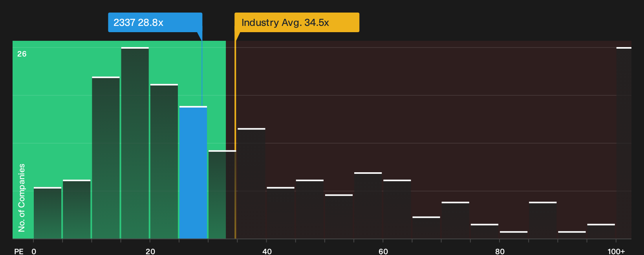Click the bar for PE 10-15
The image size is (644, 255).
coord(106,158)
